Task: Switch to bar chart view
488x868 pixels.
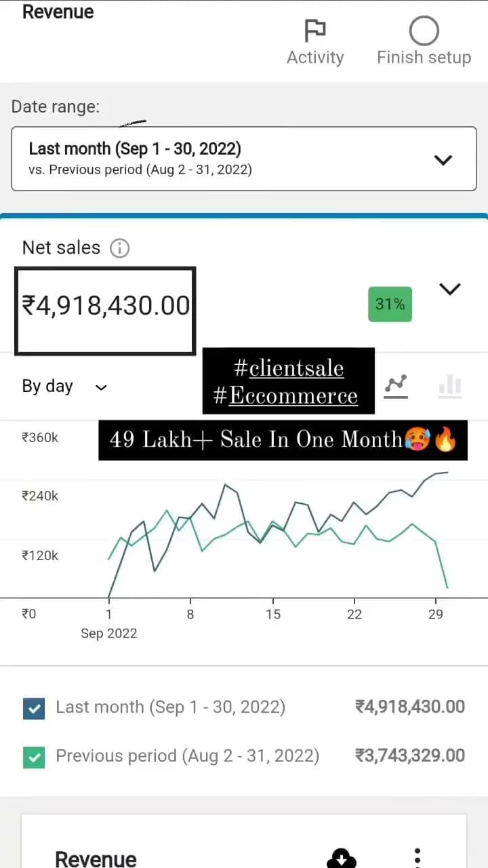Action: coord(450,386)
